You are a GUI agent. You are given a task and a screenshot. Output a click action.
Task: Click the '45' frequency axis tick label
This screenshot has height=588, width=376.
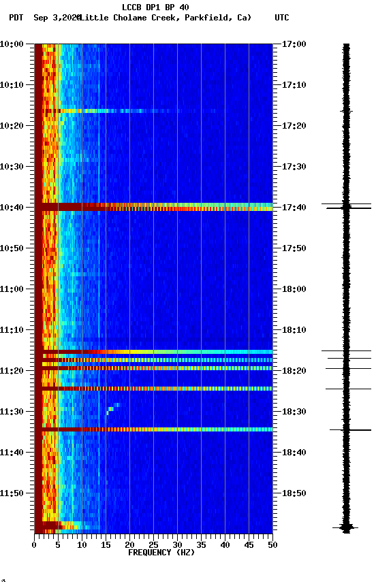point(249,546)
